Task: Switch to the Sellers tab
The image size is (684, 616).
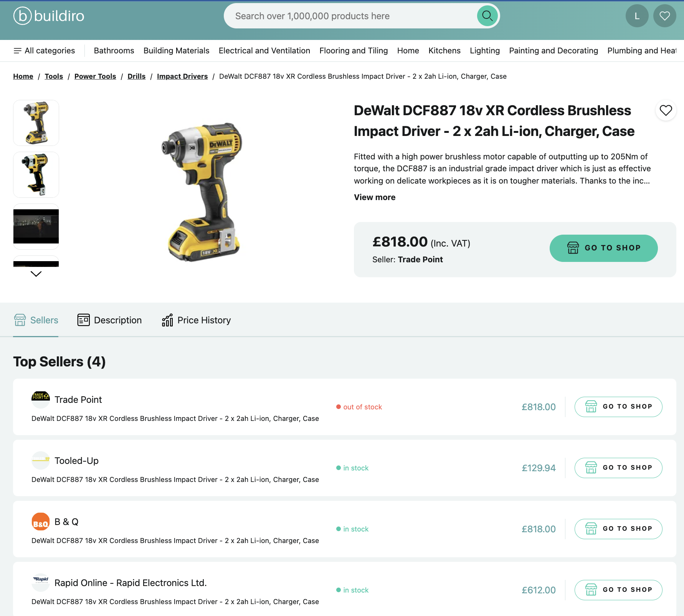Action: coord(36,320)
